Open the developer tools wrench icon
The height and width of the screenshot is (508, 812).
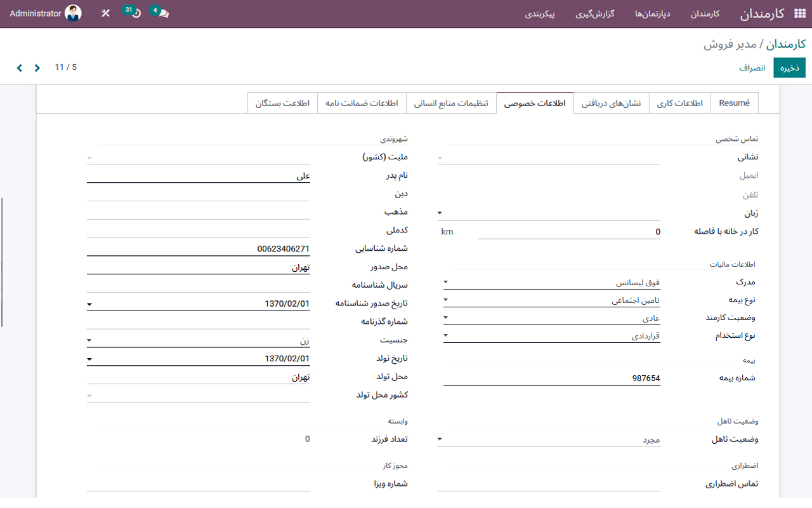[105, 12]
